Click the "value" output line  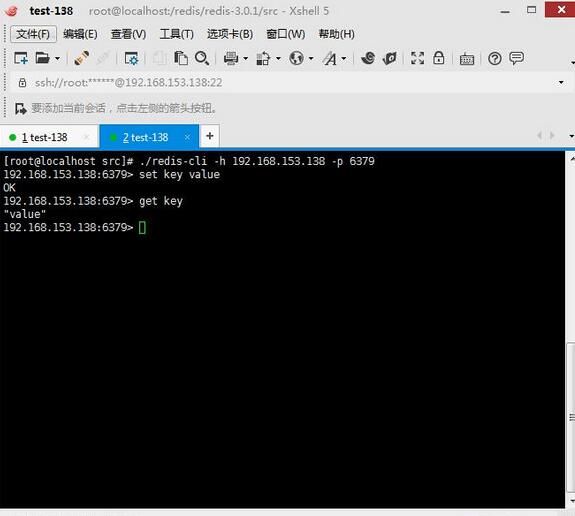point(25,214)
